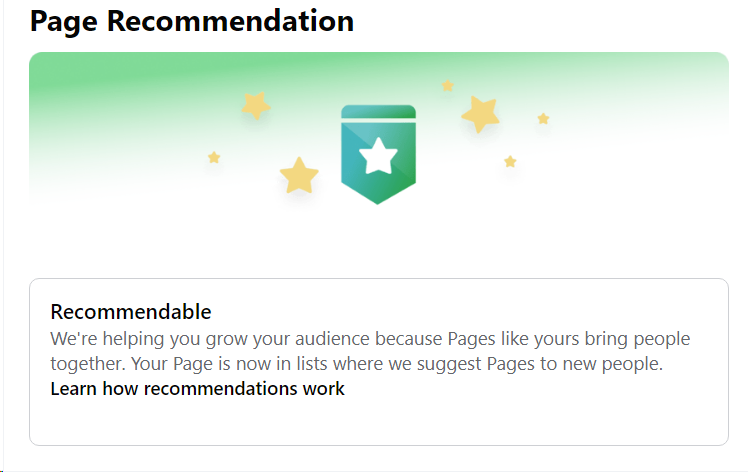Viewport: 748px width, 472px height.
Task: Click the dark green top band of badge
Action: [x=378, y=111]
